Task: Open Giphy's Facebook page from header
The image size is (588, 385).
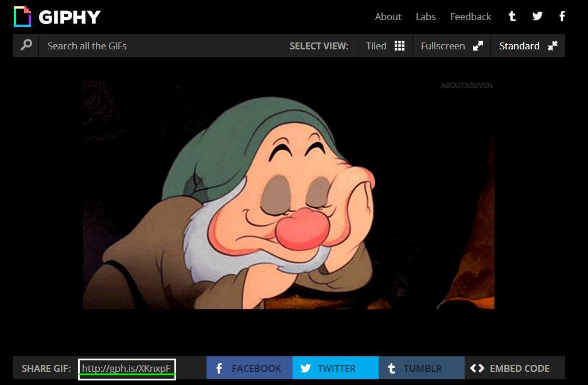Action: 562,16
